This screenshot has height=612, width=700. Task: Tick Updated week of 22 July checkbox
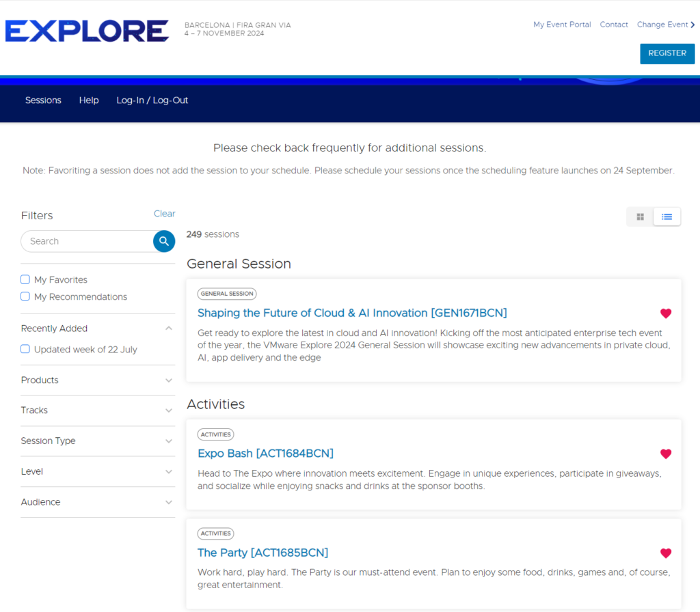click(25, 349)
